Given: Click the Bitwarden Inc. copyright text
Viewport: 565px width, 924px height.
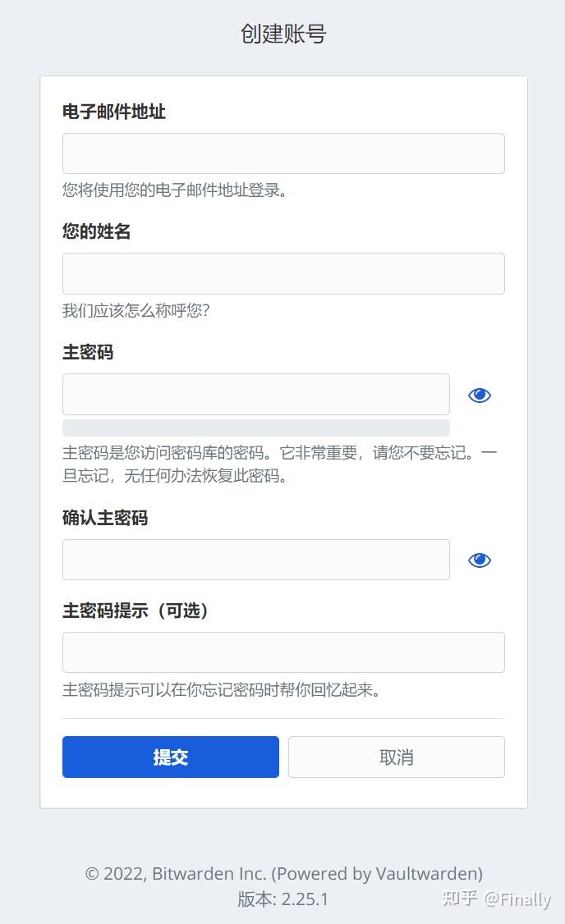Looking at the screenshot, I should (x=283, y=873).
